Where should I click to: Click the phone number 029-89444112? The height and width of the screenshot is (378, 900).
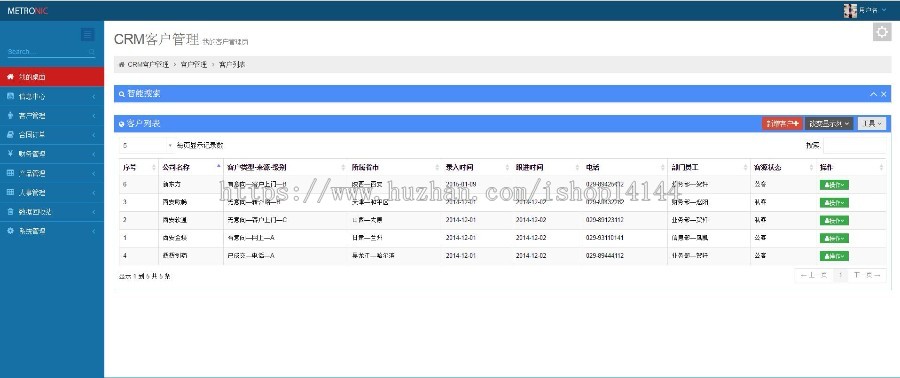pos(604,255)
